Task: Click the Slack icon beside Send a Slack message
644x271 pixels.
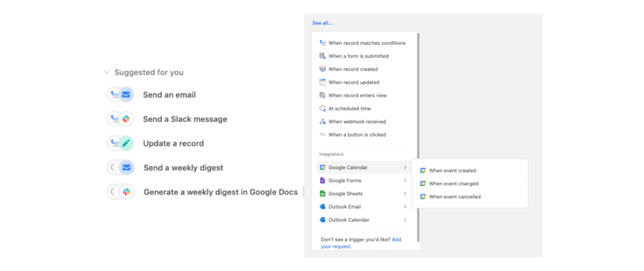Action: click(126, 119)
